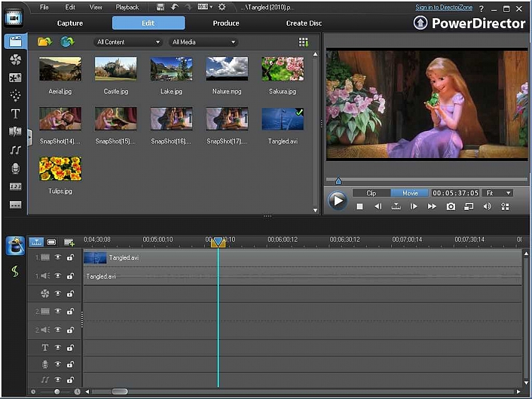Viewport: 532px width, 399px height.
Task: Expand the All Content dropdown
Action: [128, 42]
